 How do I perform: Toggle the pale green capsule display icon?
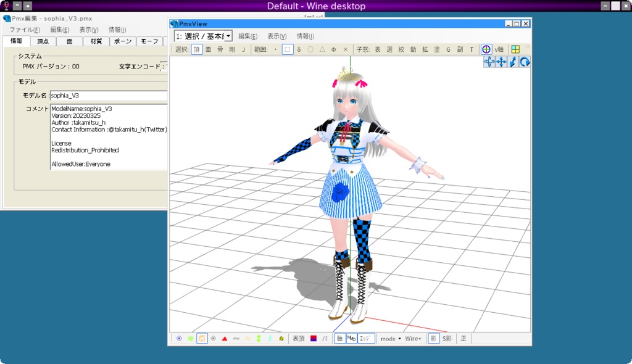click(270, 339)
